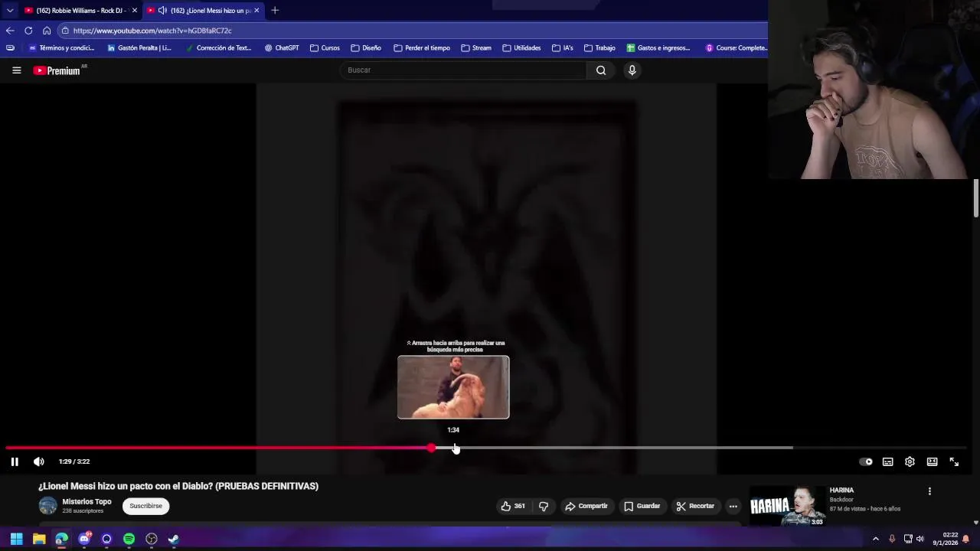
Task: Expand IA's bookmark folder
Action: coord(562,47)
